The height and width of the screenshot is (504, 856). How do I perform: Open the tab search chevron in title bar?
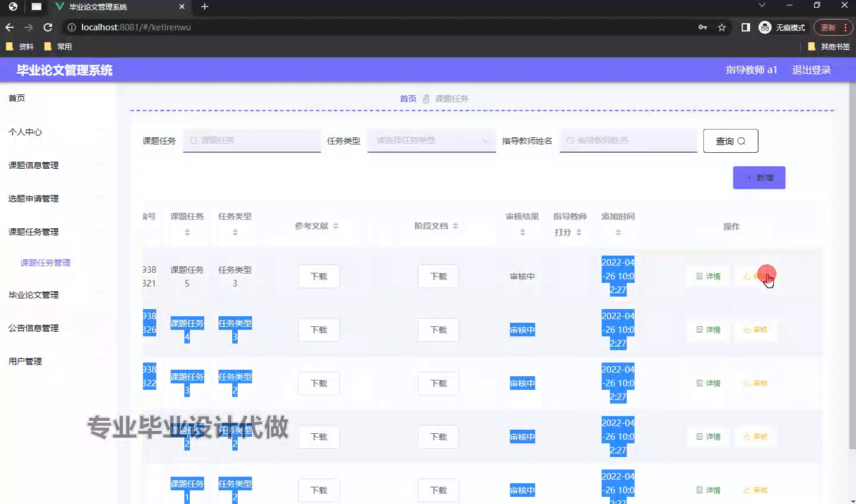click(x=761, y=5)
